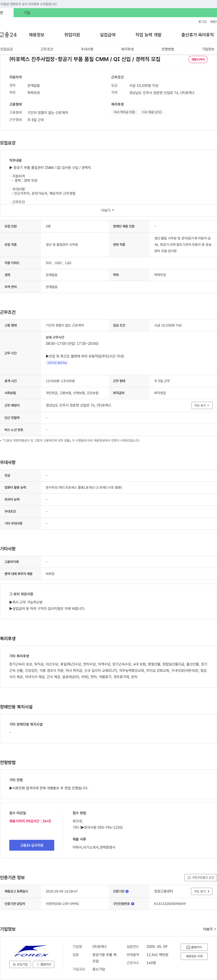Jump to 전형방법 section tab
217x980 pixels.
pyautogui.click(x=167, y=49)
